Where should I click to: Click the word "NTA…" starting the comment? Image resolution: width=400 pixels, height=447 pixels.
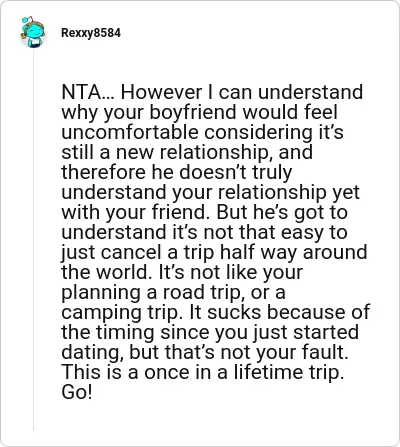point(88,92)
